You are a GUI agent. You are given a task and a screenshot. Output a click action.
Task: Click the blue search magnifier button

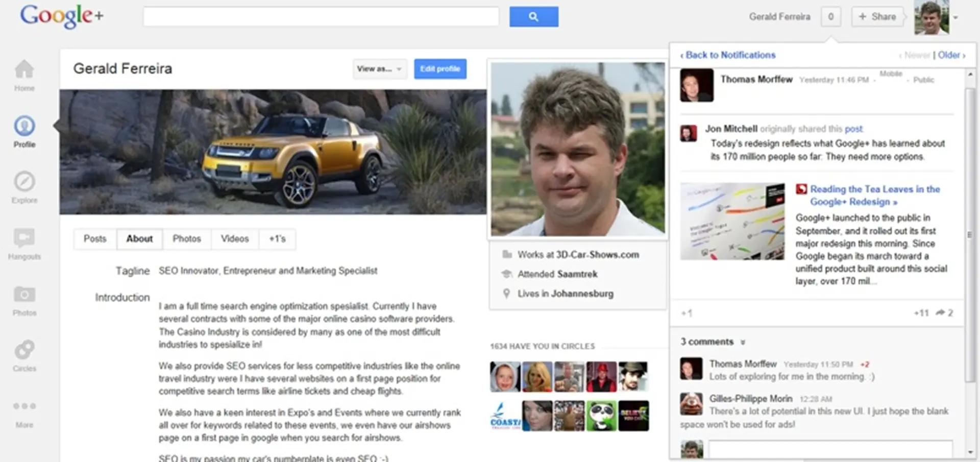[533, 17]
